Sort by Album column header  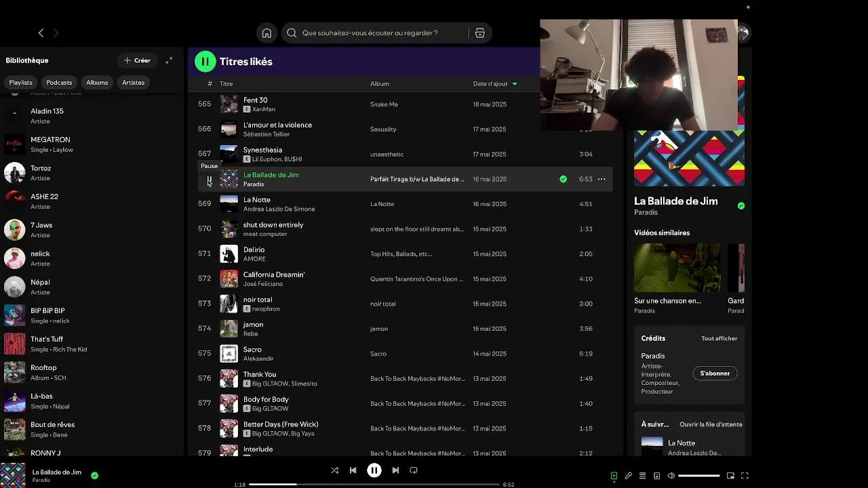[379, 84]
